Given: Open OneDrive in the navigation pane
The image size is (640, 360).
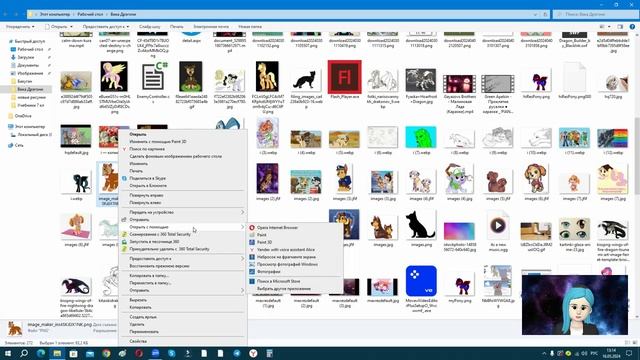Looking at the screenshot, I should [23, 116].
